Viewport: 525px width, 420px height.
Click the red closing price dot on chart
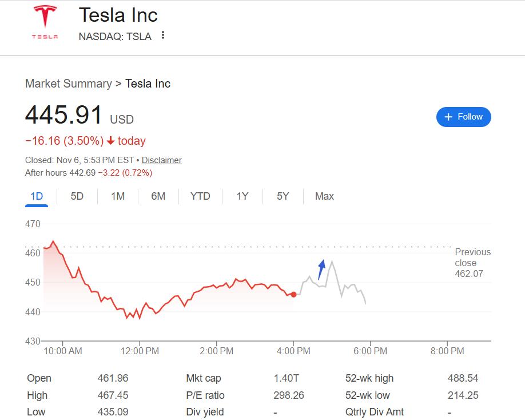point(293,294)
